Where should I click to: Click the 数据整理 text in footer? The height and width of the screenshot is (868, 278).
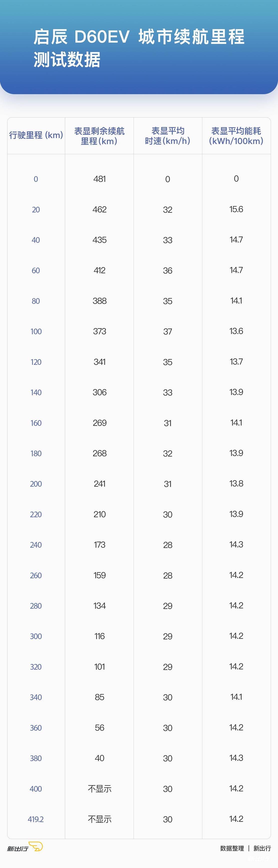click(x=232, y=848)
